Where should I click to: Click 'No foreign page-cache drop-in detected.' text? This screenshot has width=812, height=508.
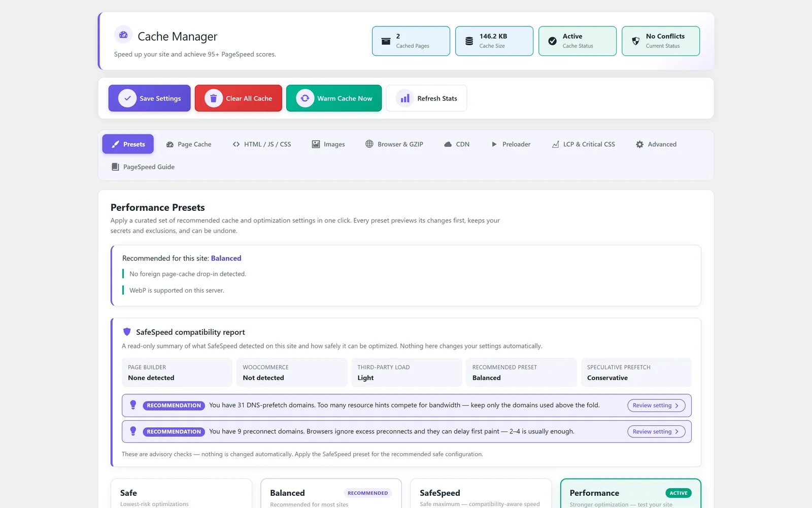(188, 274)
